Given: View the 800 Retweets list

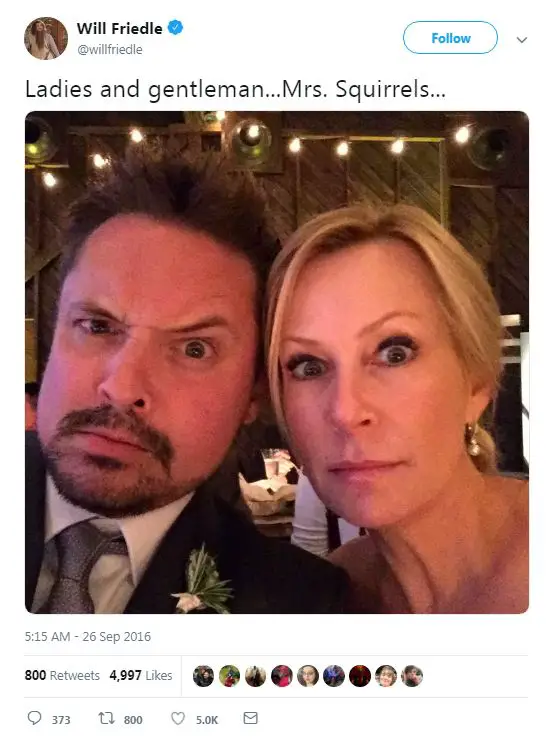Looking at the screenshot, I should click(x=62, y=675).
